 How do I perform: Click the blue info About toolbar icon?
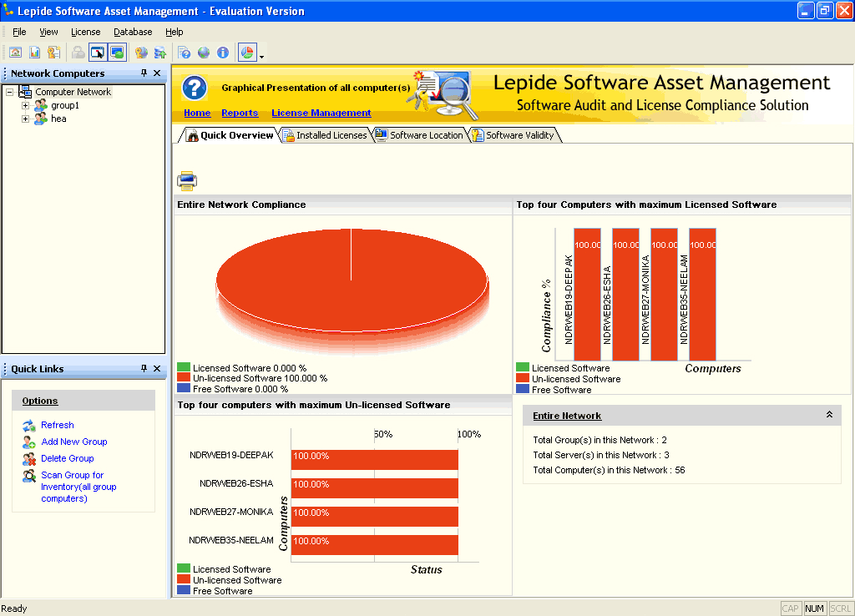point(223,53)
